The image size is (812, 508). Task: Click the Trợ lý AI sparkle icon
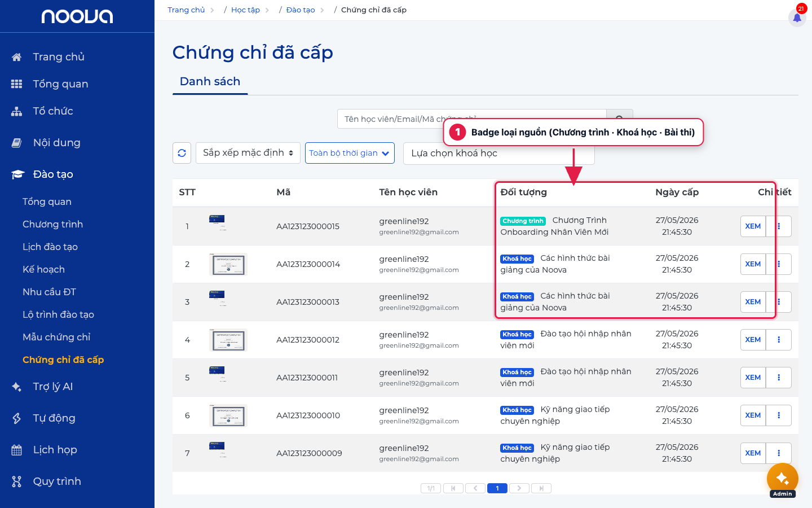[x=17, y=387]
